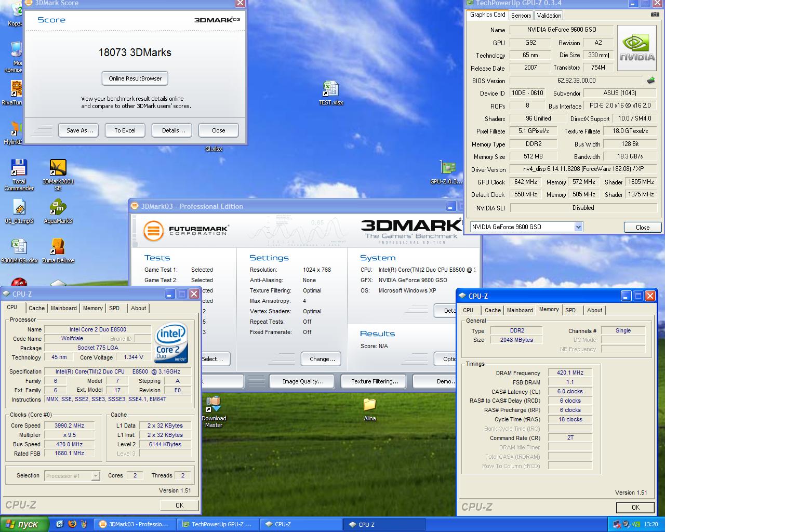Click the BIOS save chip icon in GPU-Z
This screenshot has width=798, height=532.
click(x=650, y=81)
